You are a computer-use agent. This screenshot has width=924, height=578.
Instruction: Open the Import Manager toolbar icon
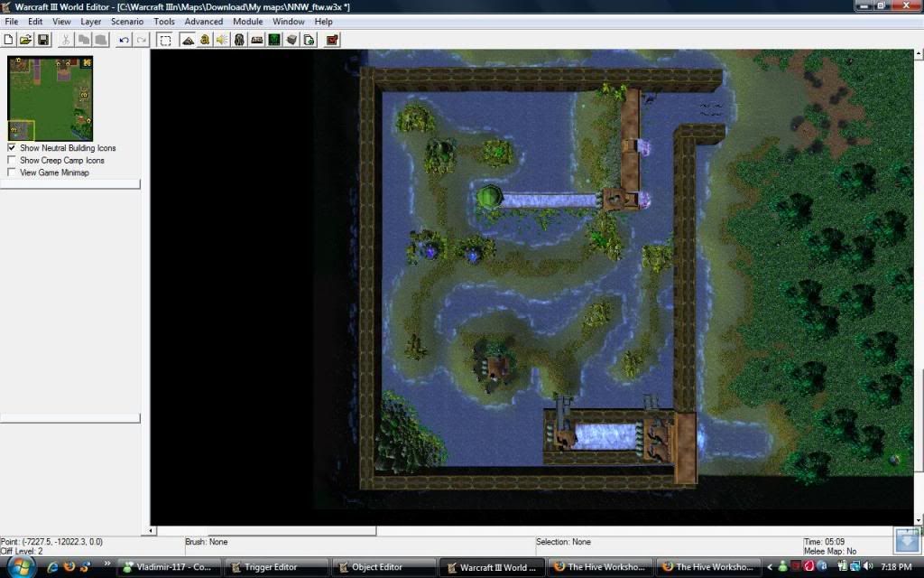309,40
